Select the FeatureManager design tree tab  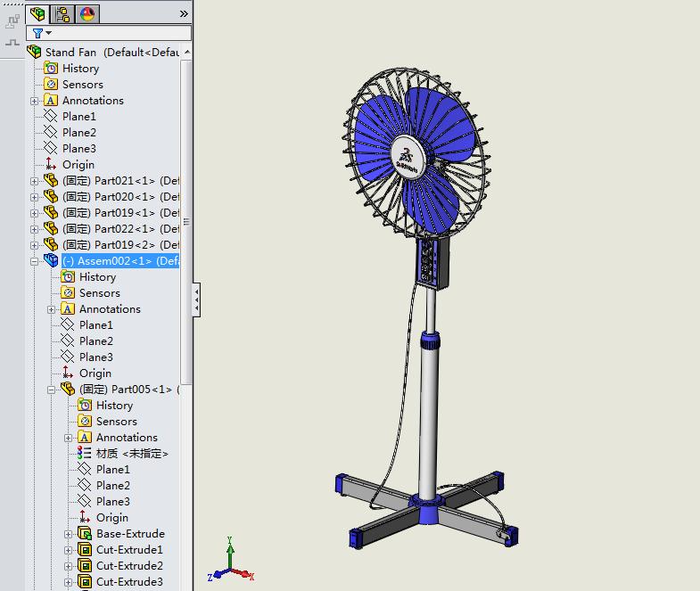[37, 13]
